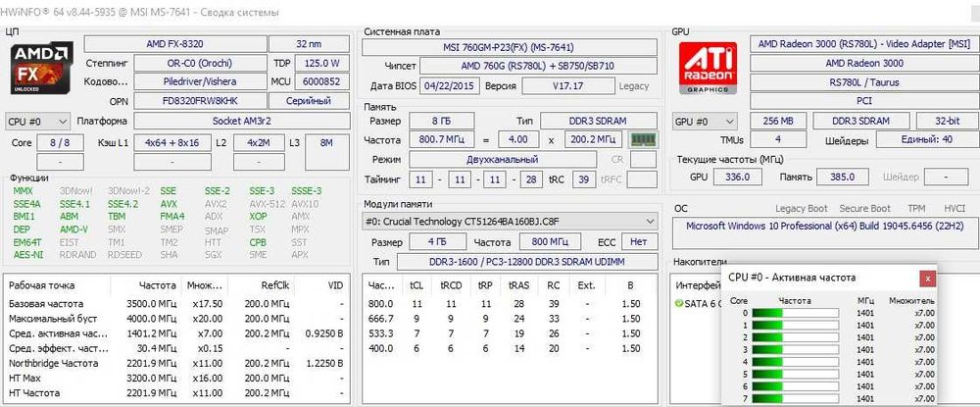980x407 pixels.
Task: Click the OR-C0 (Orochi) stepping field
Action: pos(199,63)
